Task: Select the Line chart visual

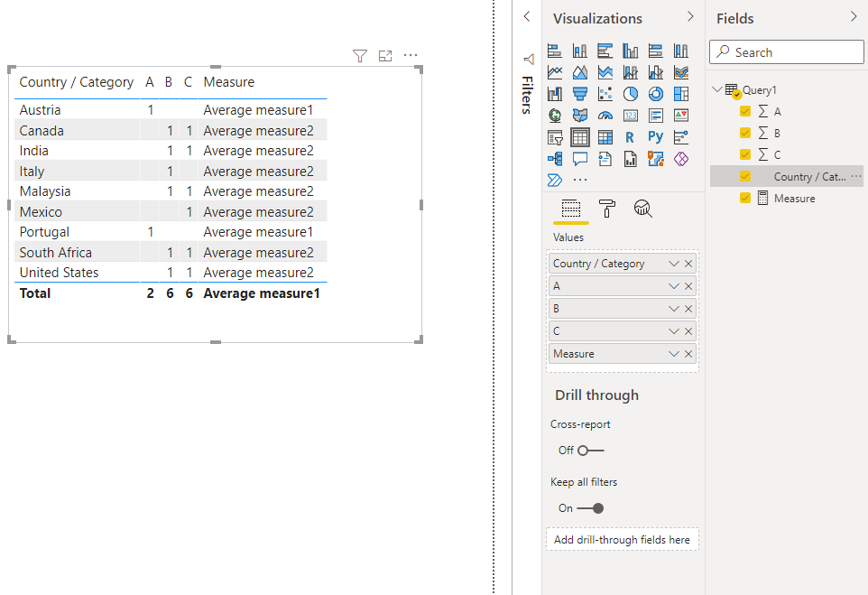Action: (x=555, y=72)
